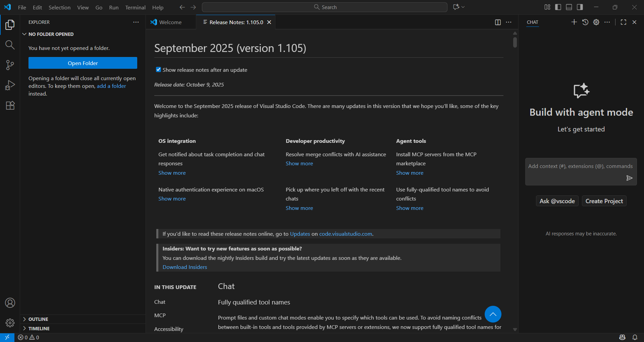Open the Manage gear in activity bar
The image size is (644, 342).
click(x=10, y=323)
